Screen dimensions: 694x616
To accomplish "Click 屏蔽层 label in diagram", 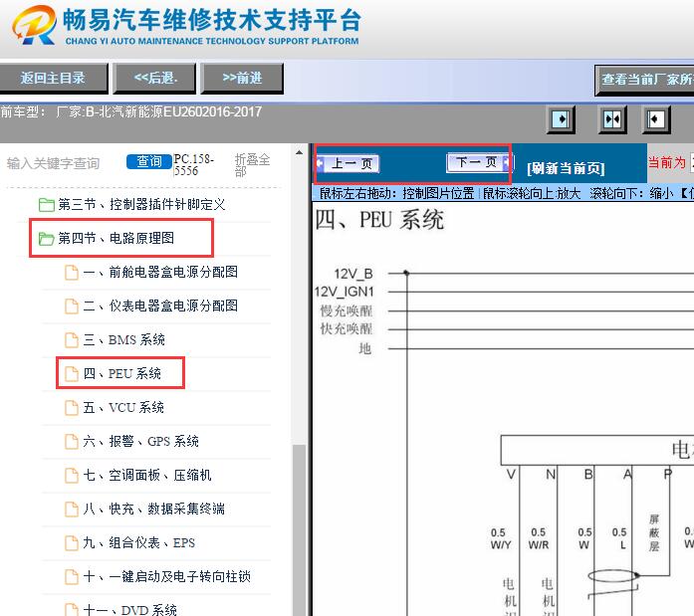I will point(654,532).
